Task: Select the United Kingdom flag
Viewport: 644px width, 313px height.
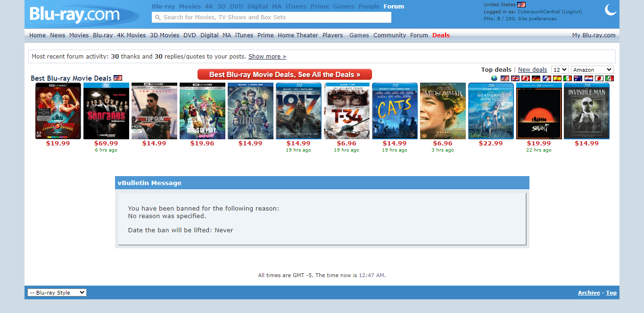Action: coord(515,78)
